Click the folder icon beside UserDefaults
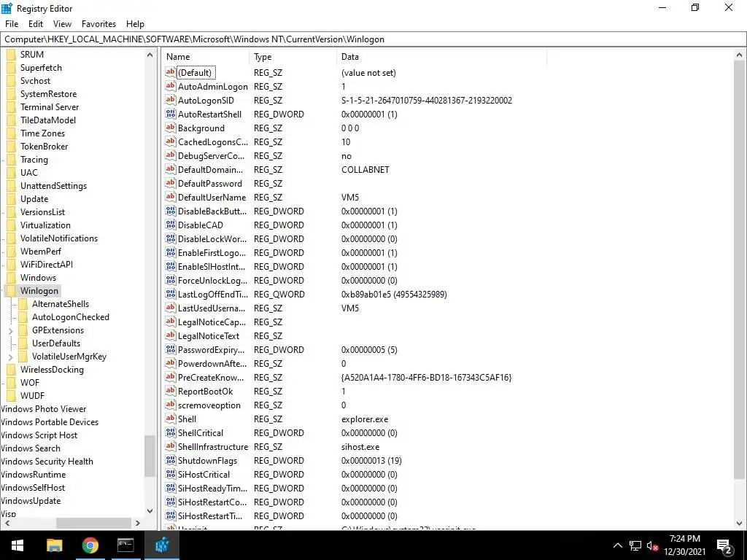This screenshot has width=747, height=560. 23,343
